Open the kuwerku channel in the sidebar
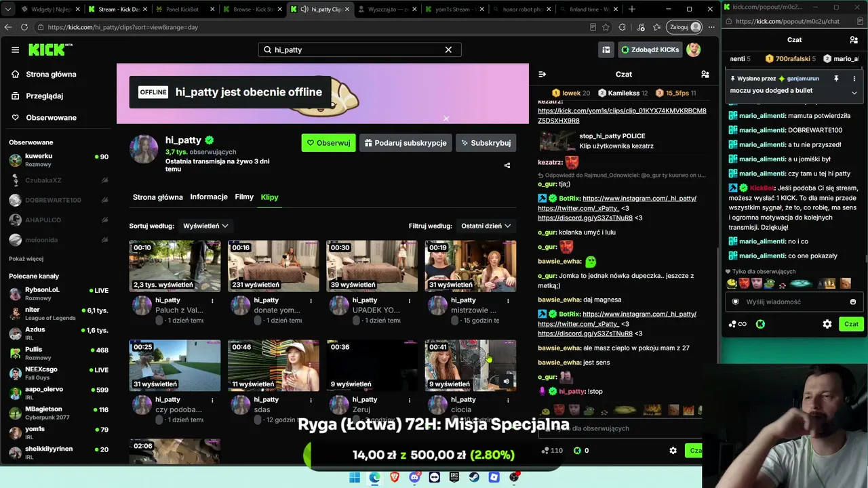The image size is (868, 488). point(58,160)
